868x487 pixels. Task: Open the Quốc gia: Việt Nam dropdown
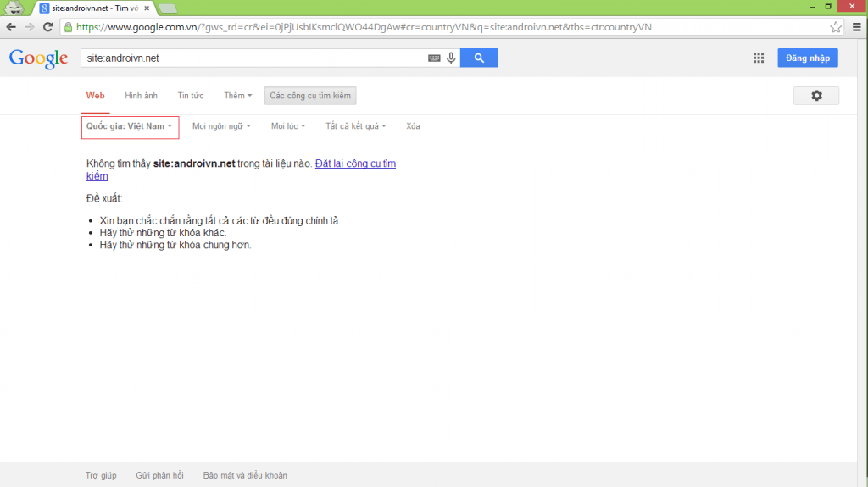pyautogui.click(x=130, y=127)
